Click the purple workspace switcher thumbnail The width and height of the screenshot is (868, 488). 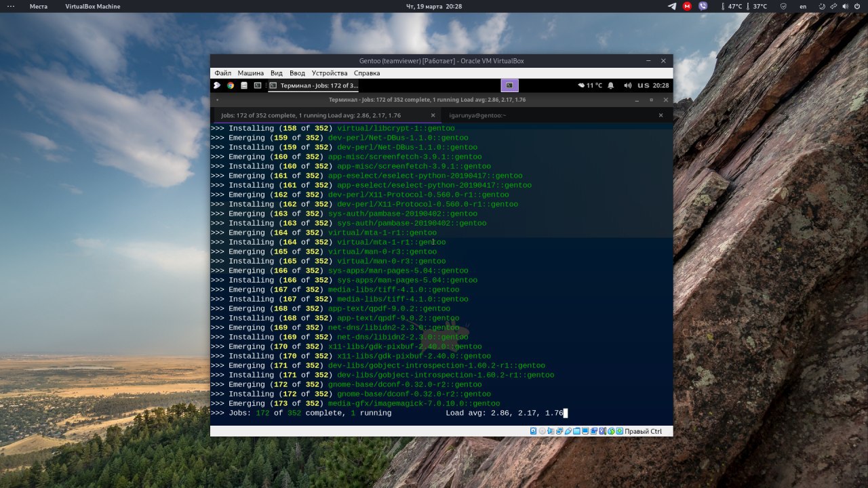(x=510, y=85)
